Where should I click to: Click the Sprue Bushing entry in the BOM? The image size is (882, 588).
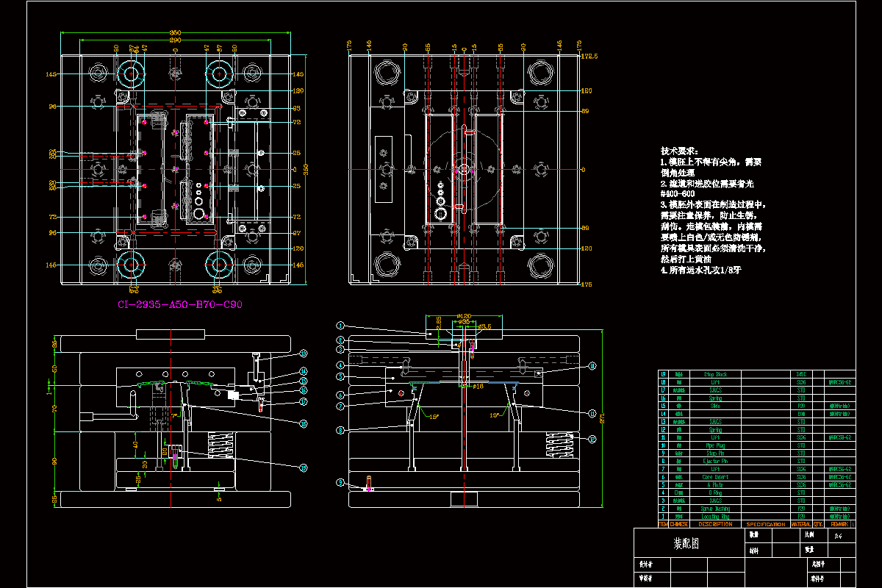click(x=715, y=509)
